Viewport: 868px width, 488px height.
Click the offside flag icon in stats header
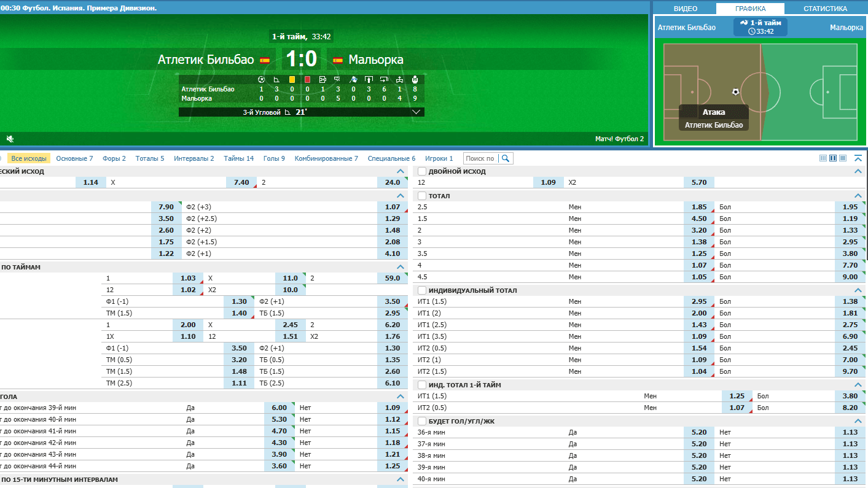pyautogui.click(x=353, y=79)
